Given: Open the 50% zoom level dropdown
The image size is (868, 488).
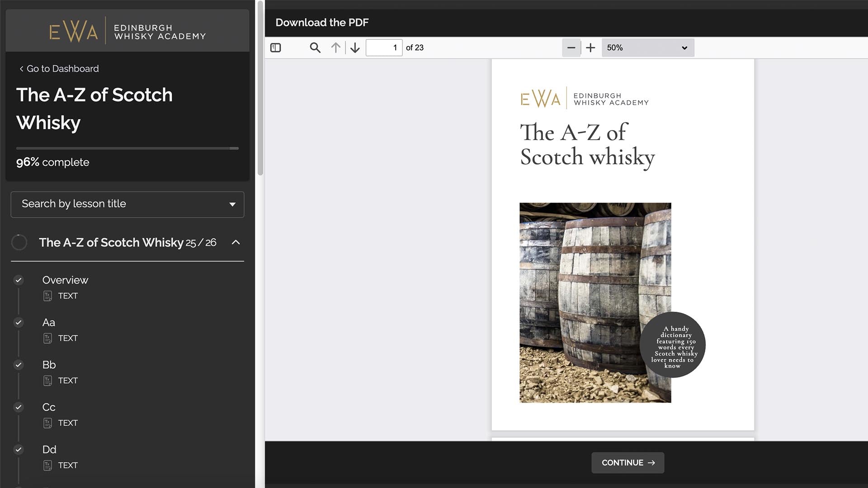Looking at the screenshot, I should [x=648, y=47].
